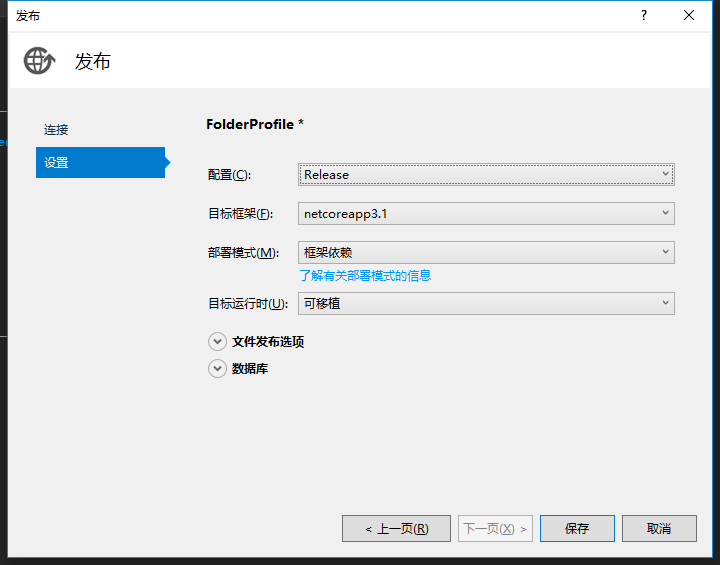Save the profile with 保存 button

(x=577, y=528)
